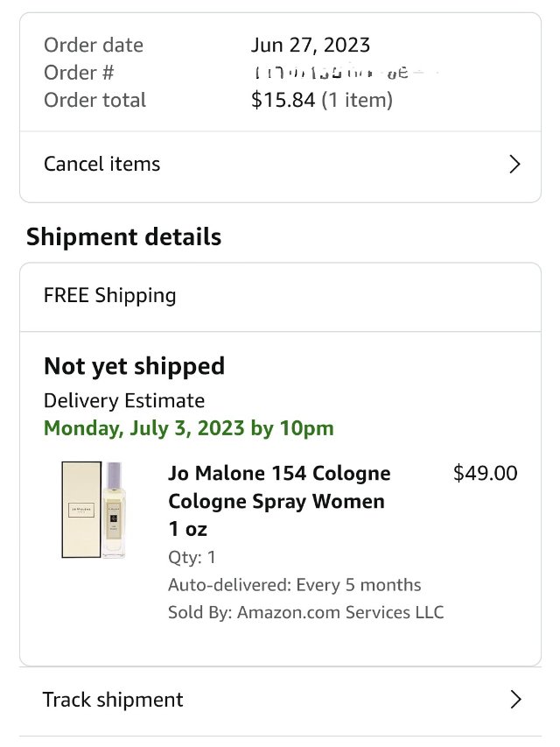The height and width of the screenshot is (747, 560).
Task: Select the Shipment details heading
Action: (x=123, y=237)
